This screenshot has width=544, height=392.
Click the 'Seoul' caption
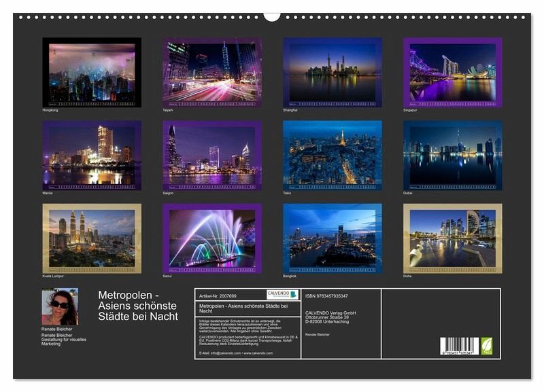pos(167,277)
